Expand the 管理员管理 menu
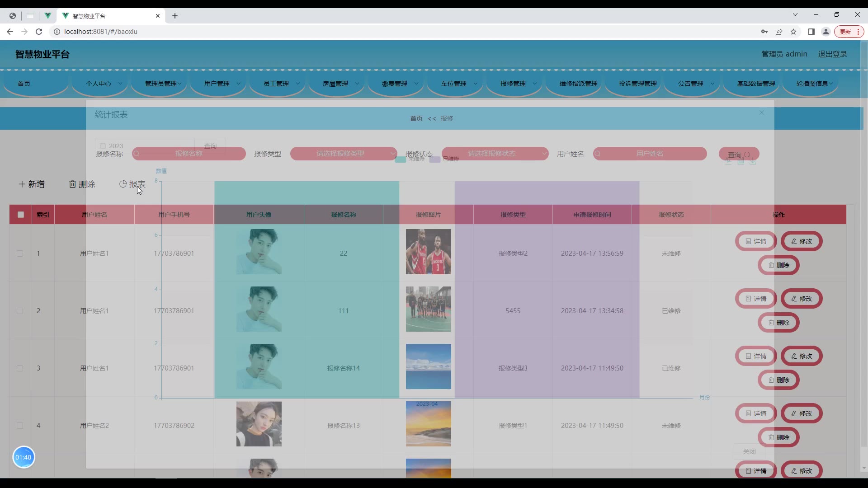 pyautogui.click(x=160, y=84)
